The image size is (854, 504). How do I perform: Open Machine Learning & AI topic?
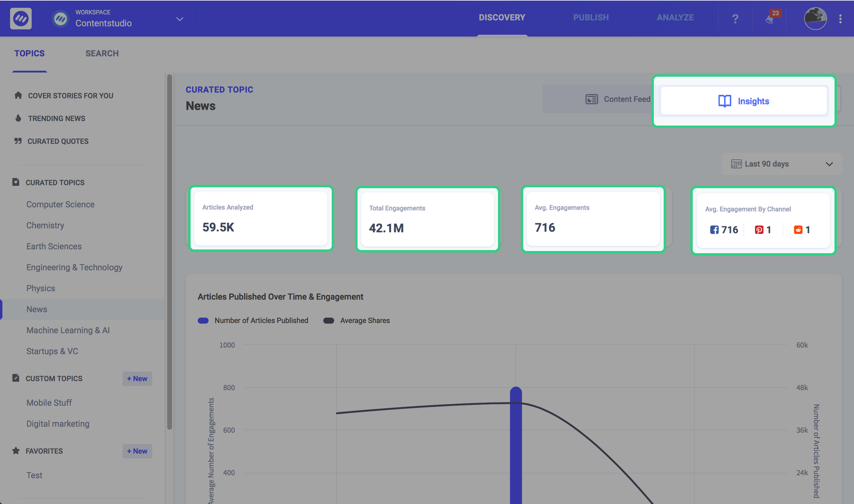(x=68, y=331)
